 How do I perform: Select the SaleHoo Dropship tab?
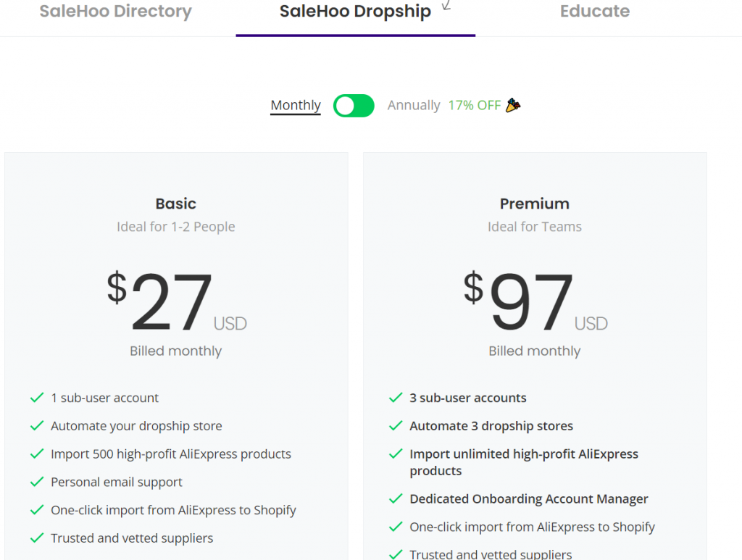[x=355, y=11]
